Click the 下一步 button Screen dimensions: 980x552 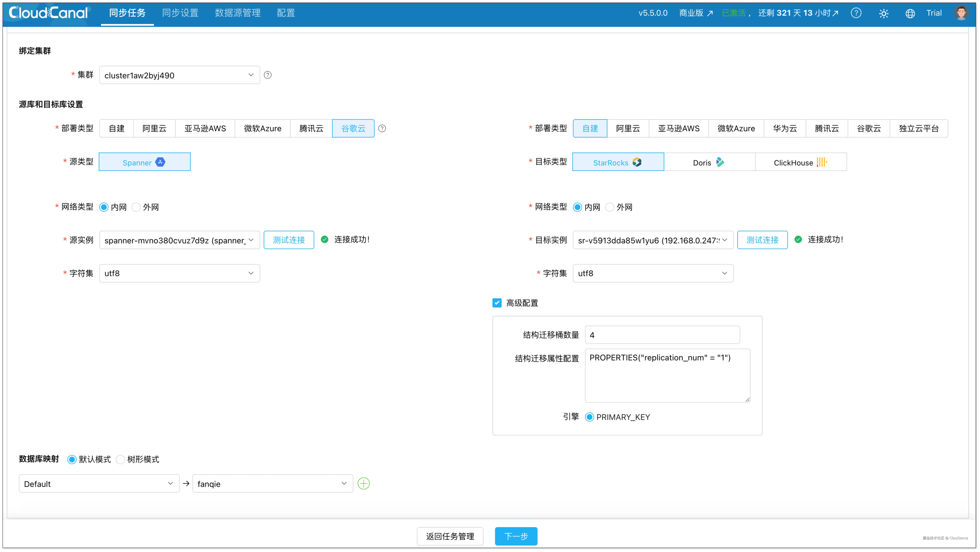[x=516, y=536]
